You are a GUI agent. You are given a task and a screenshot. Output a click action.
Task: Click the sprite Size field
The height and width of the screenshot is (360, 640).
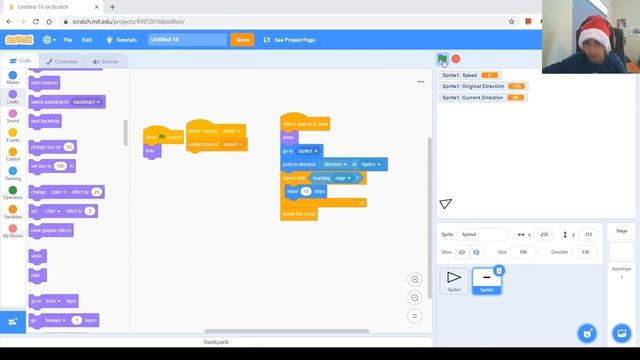click(523, 252)
